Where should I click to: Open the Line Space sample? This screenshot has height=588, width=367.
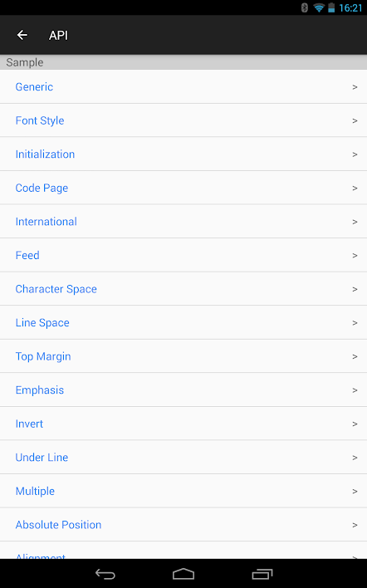click(x=183, y=322)
